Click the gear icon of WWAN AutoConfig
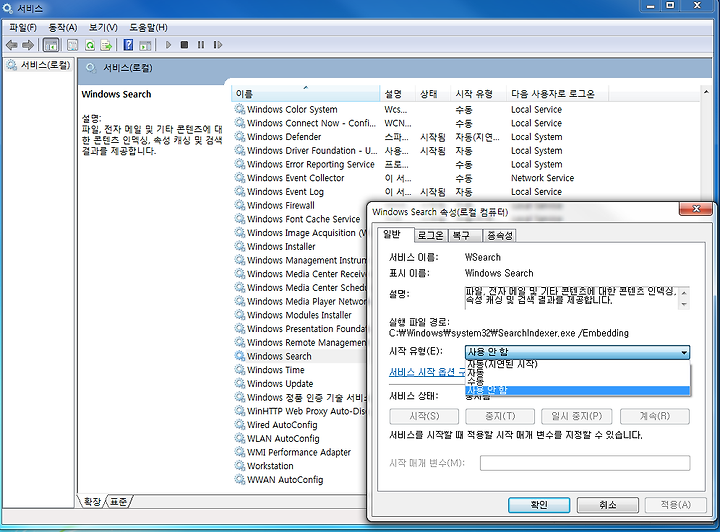The height and width of the screenshot is (532, 720). [x=240, y=480]
